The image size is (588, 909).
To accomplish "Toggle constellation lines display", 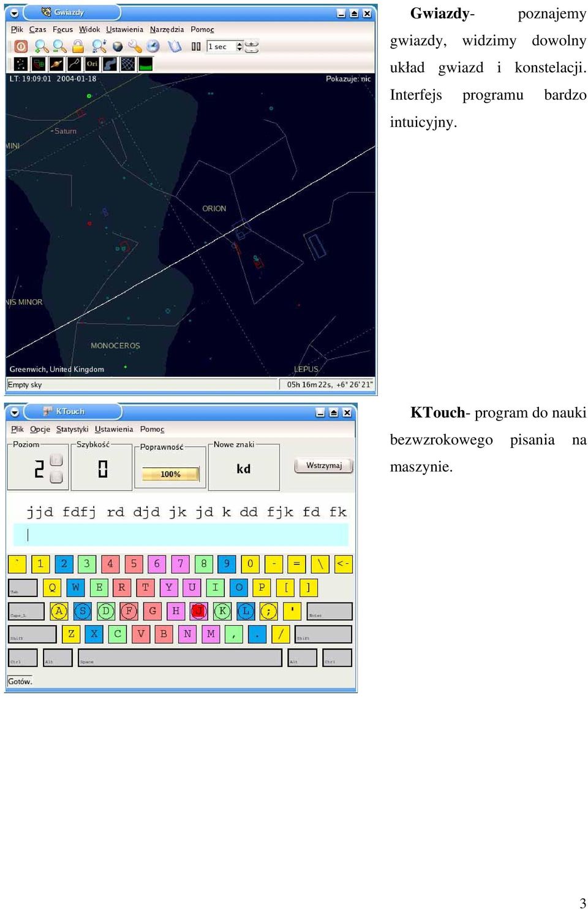I will pyautogui.click(x=74, y=64).
